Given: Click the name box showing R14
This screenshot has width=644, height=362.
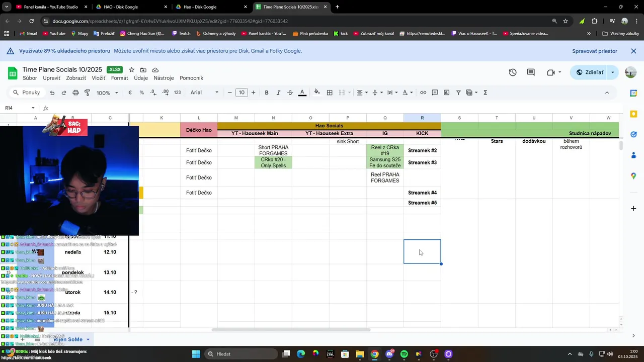Looking at the screenshot, I should click(x=19, y=108).
